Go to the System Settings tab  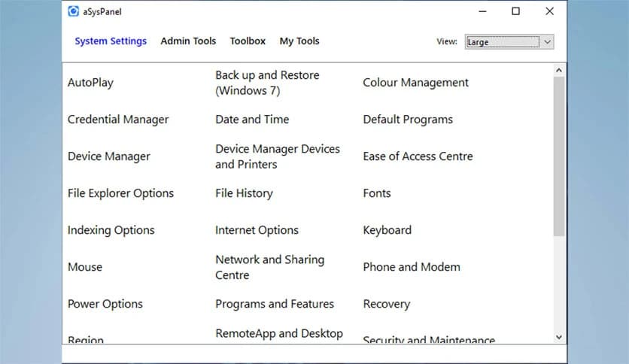point(111,41)
